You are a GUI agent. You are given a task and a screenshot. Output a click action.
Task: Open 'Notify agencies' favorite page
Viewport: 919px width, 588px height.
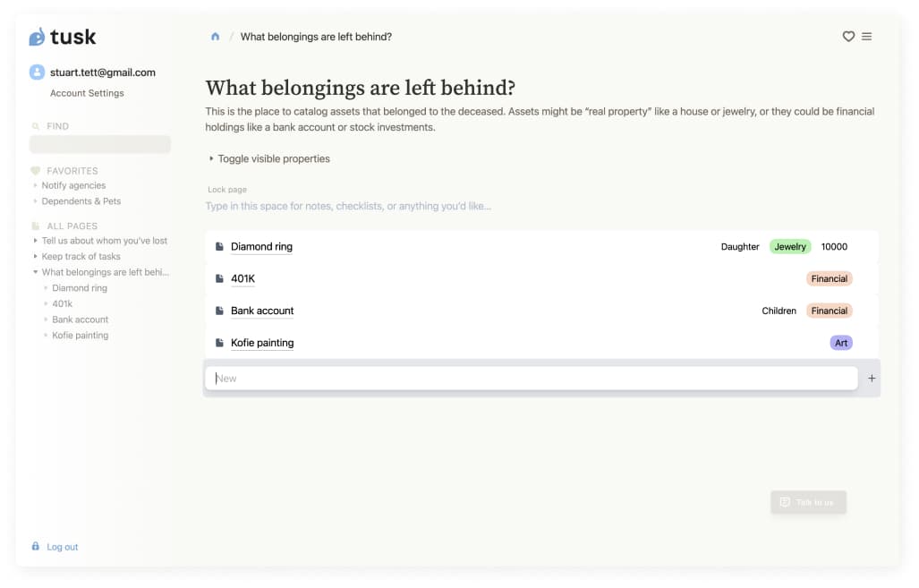(x=73, y=185)
